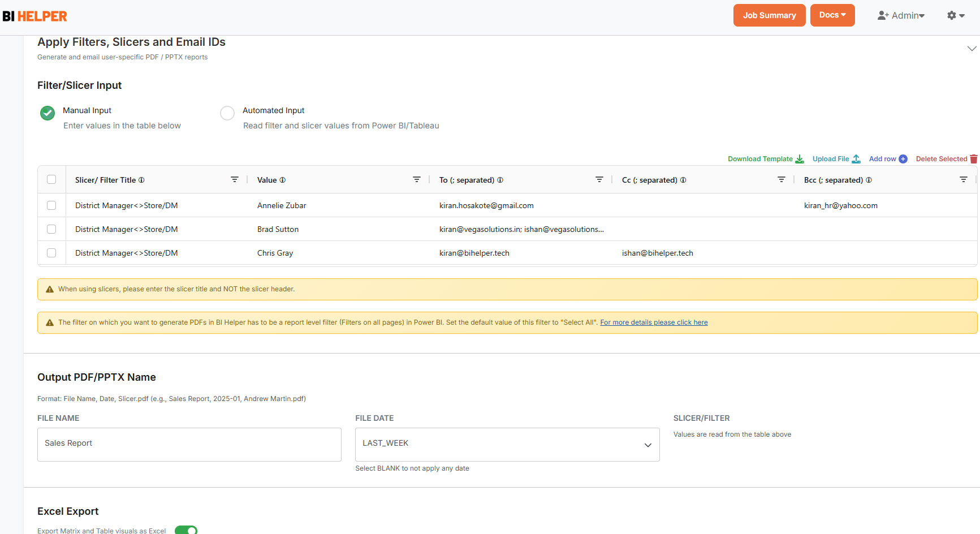Open filter menu for Cc column
The height and width of the screenshot is (534, 980).
(x=782, y=179)
